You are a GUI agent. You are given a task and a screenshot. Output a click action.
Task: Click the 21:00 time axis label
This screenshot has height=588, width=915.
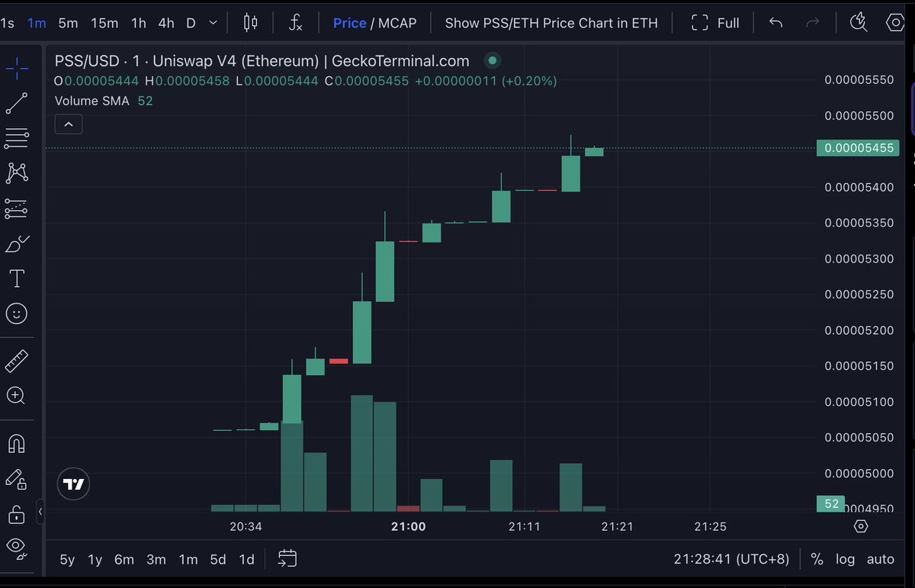408,526
